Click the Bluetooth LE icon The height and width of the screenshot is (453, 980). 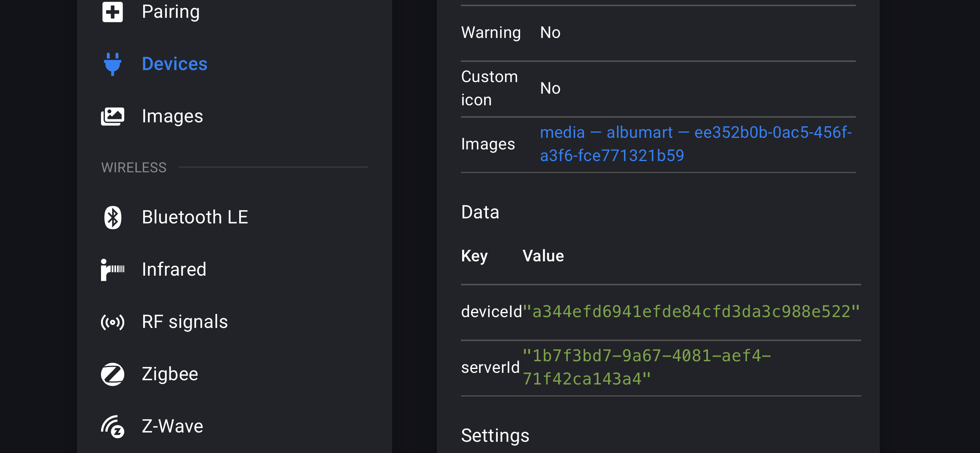click(112, 217)
